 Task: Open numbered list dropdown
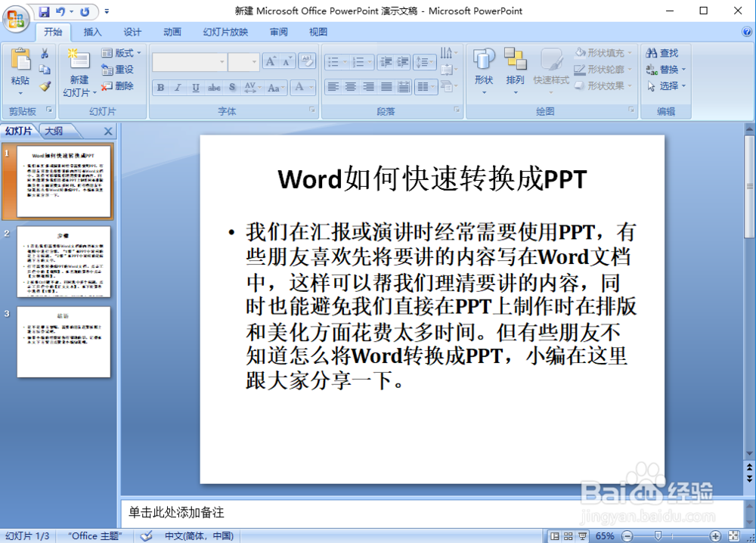tap(362, 62)
